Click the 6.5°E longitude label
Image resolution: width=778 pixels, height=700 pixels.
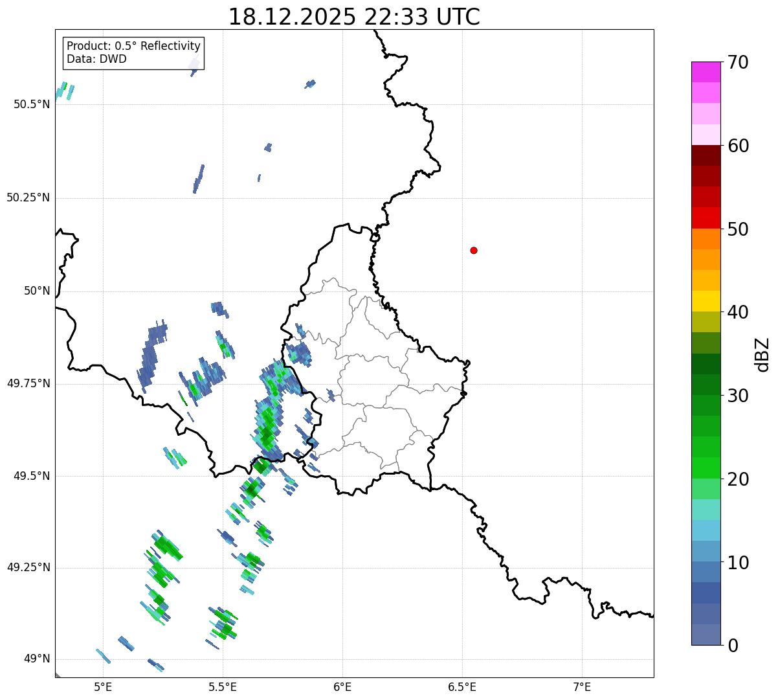462,686
